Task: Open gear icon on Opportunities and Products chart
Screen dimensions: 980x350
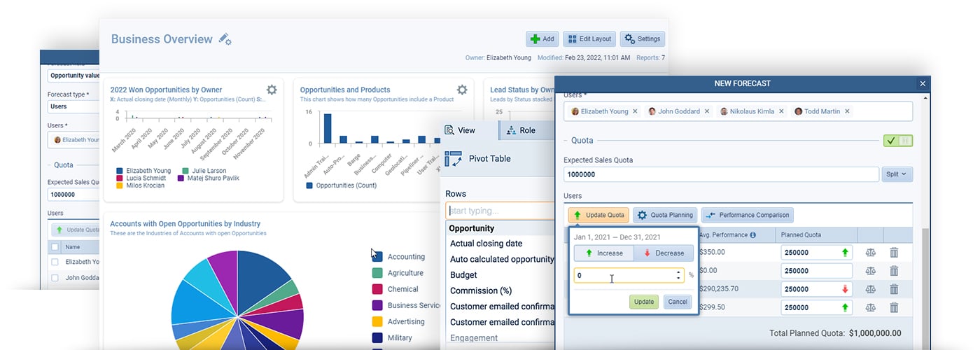Action: (462, 90)
